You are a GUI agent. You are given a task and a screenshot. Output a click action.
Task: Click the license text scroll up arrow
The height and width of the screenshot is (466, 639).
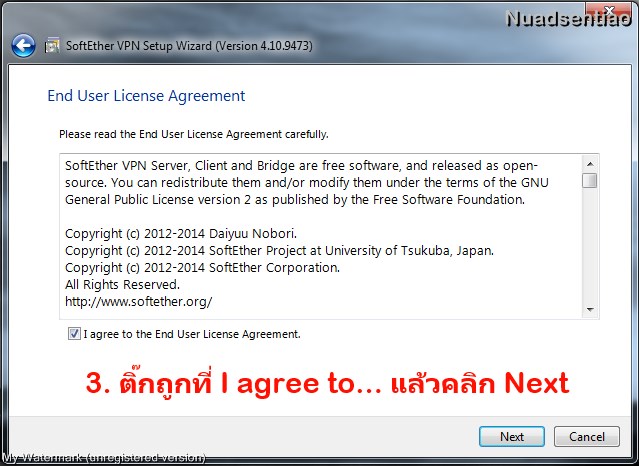click(x=590, y=164)
